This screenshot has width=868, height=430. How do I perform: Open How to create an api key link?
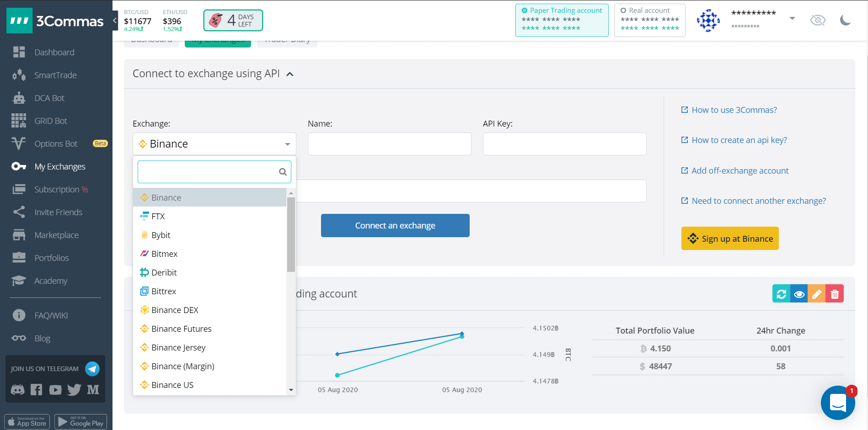pyautogui.click(x=739, y=140)
